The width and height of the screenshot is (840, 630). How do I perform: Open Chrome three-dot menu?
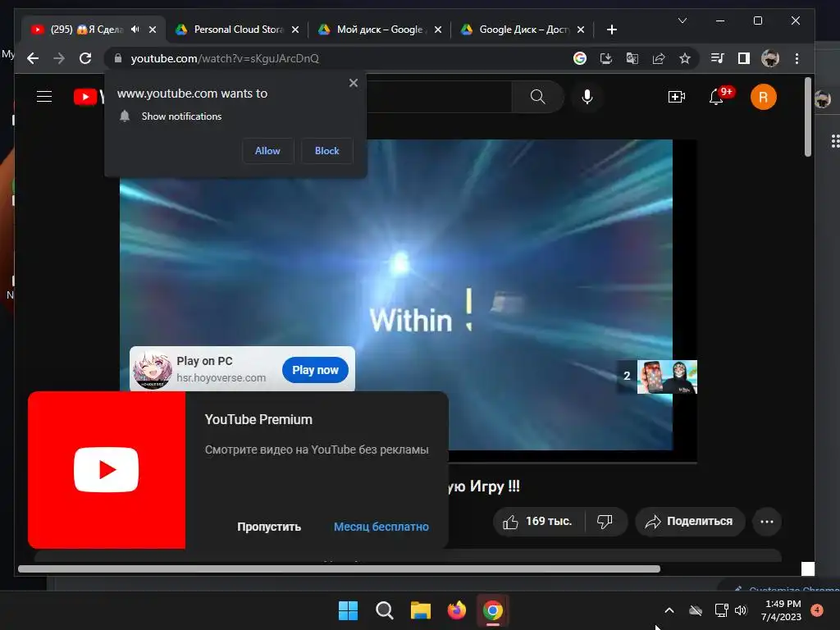tap(797, 58)
